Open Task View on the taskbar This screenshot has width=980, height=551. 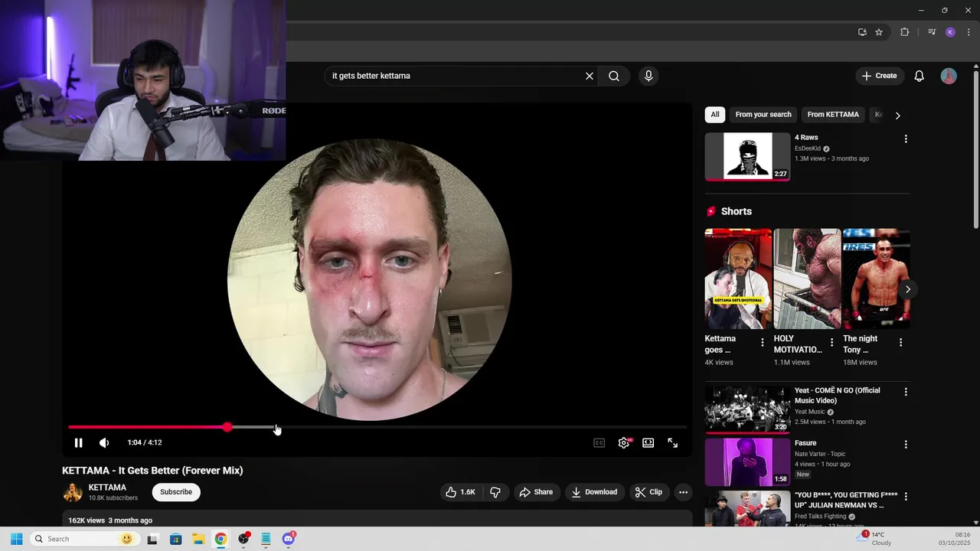(x=152, y=539)
